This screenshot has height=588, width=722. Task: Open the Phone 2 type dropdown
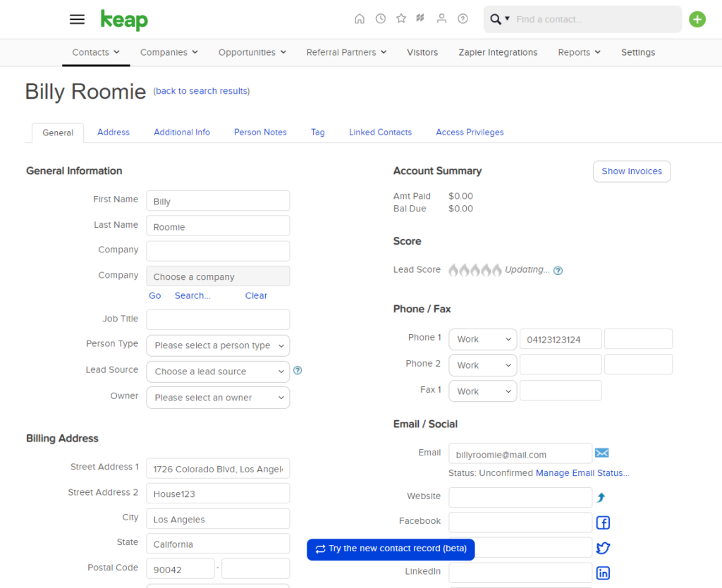coord(483,365)
